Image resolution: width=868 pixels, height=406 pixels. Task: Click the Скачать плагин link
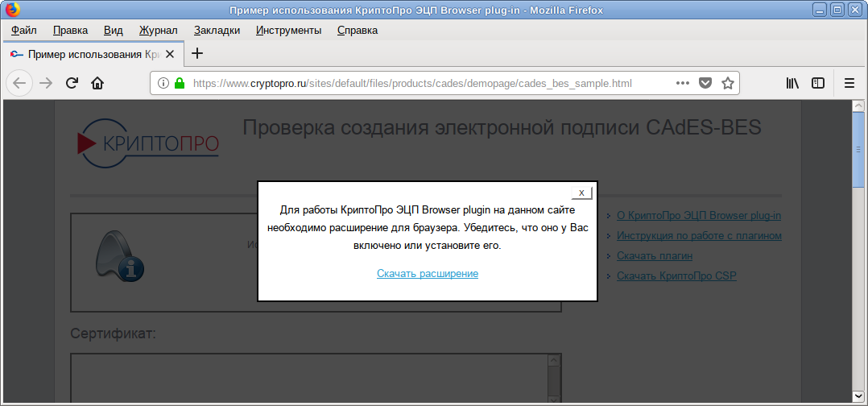click(655, 256)
